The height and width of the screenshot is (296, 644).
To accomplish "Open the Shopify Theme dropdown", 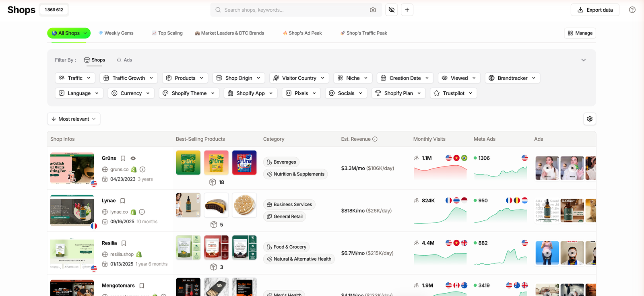I will coord(189,93).
